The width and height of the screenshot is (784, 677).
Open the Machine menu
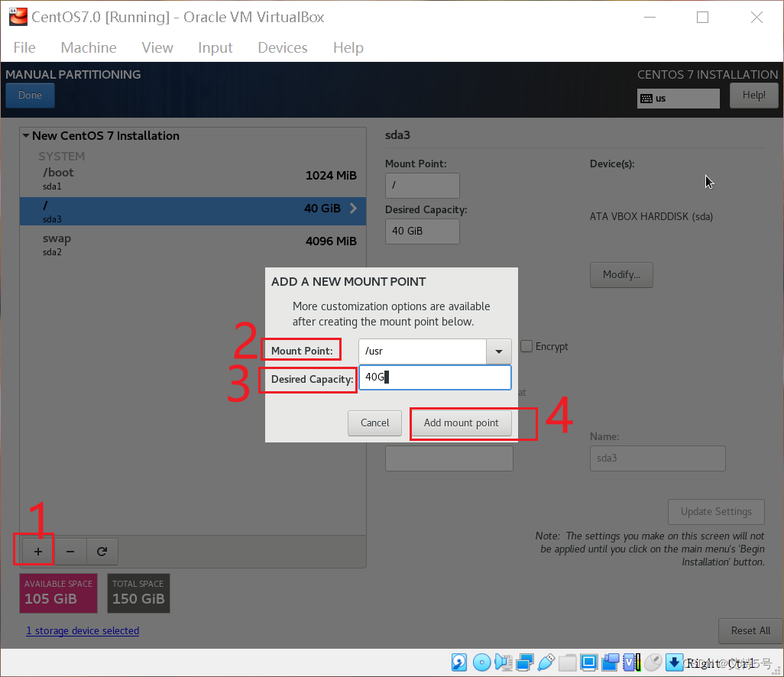[x=88, y=47]
